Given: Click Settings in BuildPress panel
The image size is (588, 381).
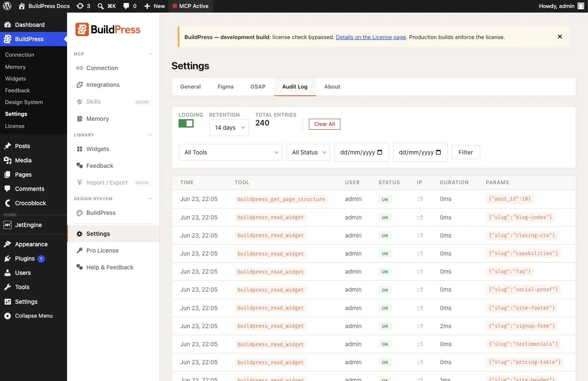Looking at the screenshot, I should [x=113, y=234].
